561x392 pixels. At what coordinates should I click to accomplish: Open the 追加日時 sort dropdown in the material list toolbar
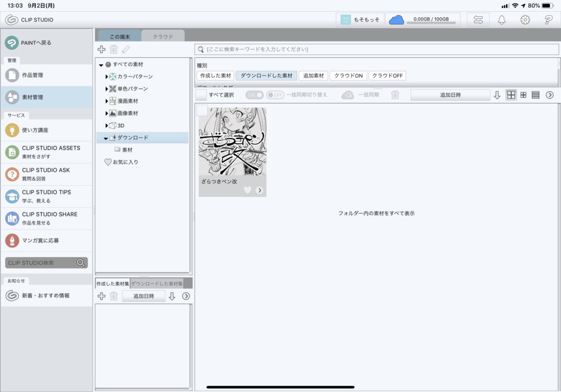pyautogui.click(x=450, y=95)
